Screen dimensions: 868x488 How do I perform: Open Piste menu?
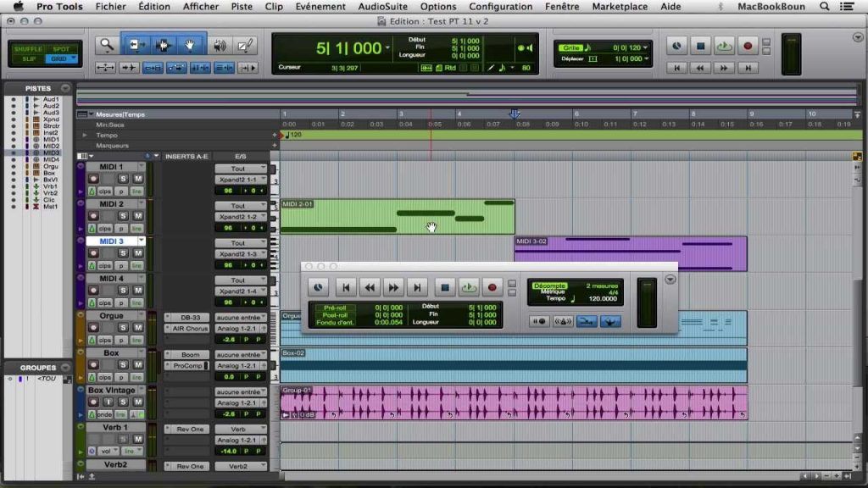click(x=242, y=7)
